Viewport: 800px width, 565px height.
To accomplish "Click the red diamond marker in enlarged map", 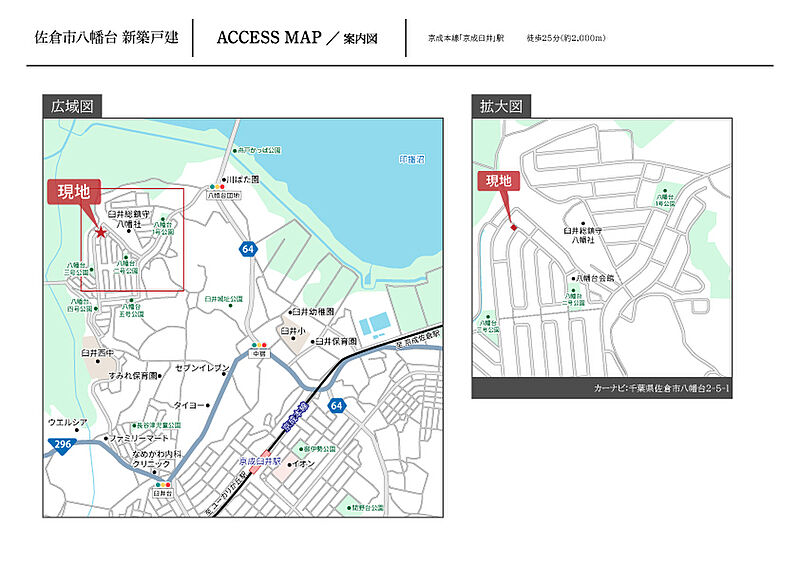I will click(x=514, y=228).
